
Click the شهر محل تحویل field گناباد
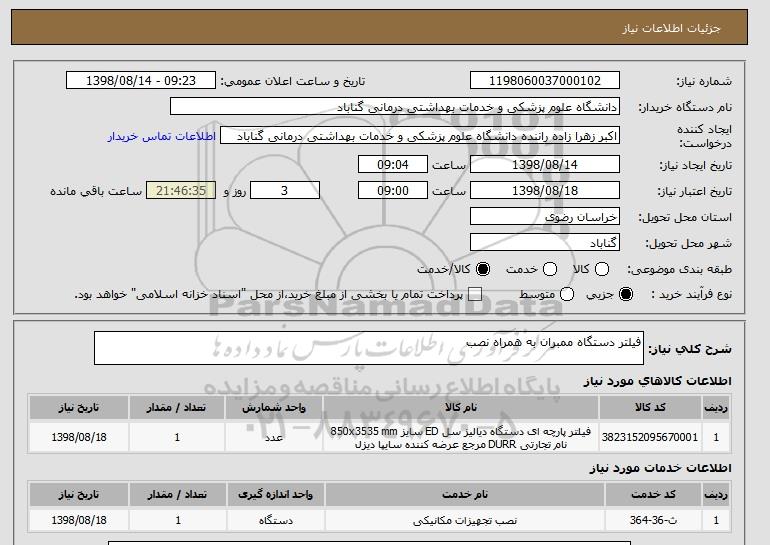545,243
